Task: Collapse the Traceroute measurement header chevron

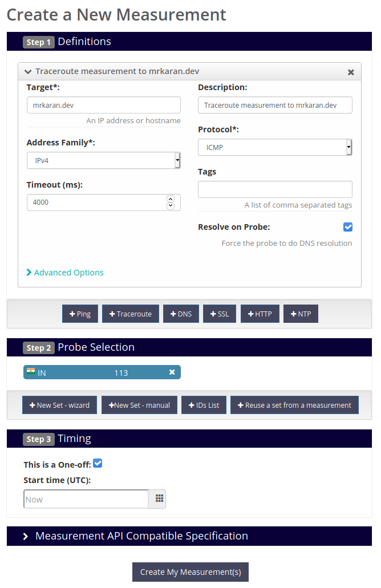Action: coord(28,71)
